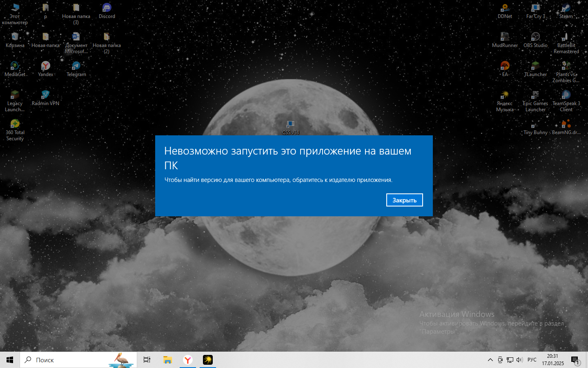Viewport: 588px width, 368px height.
Task: Select the Radmin VPN desktop icon
Action: [x=45, y=96]
